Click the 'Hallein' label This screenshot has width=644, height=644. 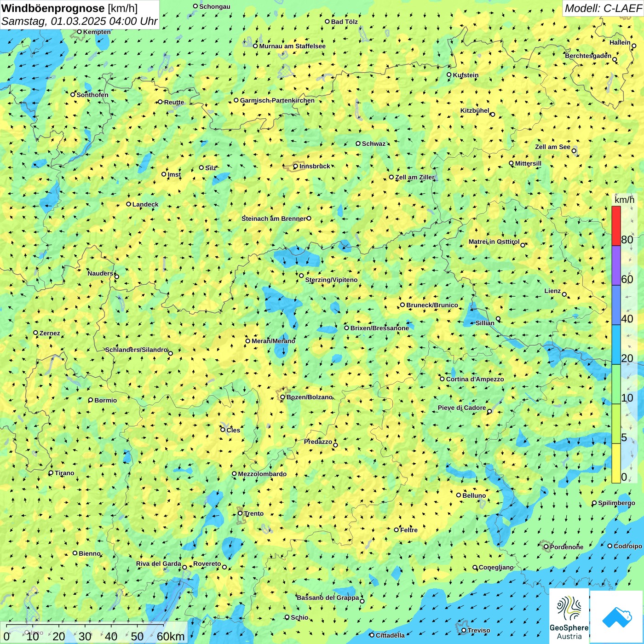coord(620,42)
